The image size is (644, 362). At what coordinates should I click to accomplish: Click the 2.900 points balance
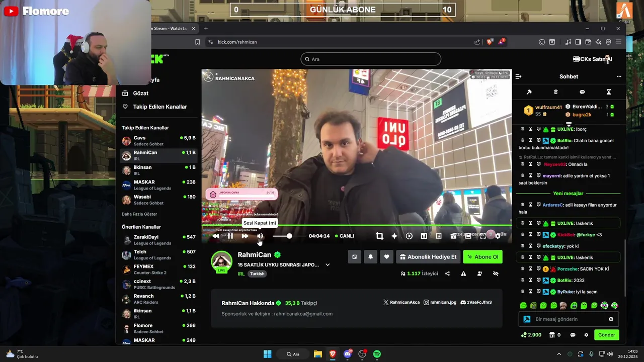click(x=531, y=335)
